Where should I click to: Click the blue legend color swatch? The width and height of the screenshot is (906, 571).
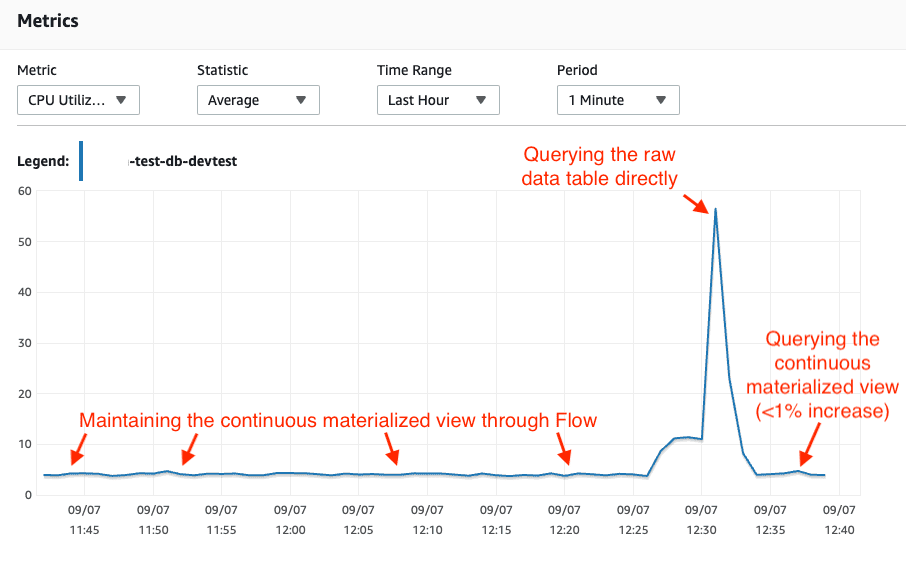[81, 161]
